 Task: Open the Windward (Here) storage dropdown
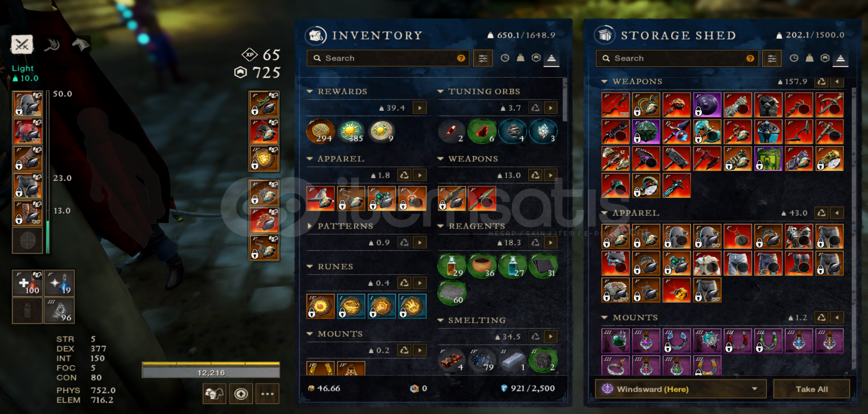click(x=680, y=389)
